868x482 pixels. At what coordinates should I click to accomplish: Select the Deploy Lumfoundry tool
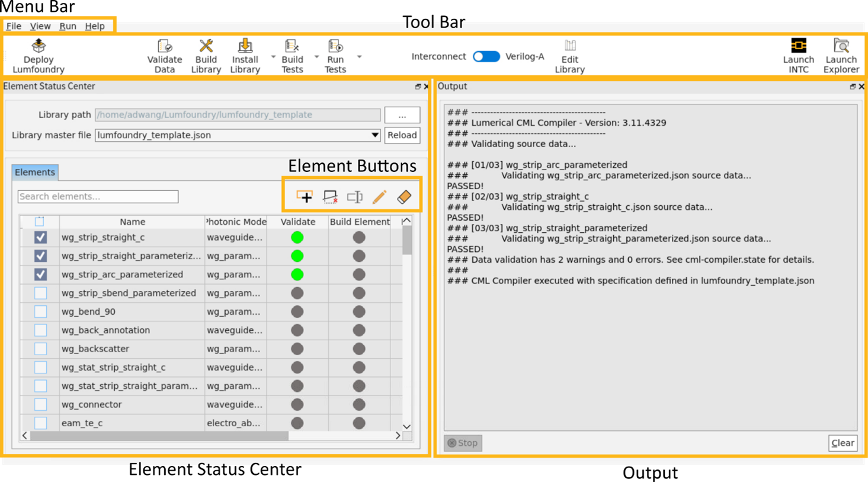(37, 55)
